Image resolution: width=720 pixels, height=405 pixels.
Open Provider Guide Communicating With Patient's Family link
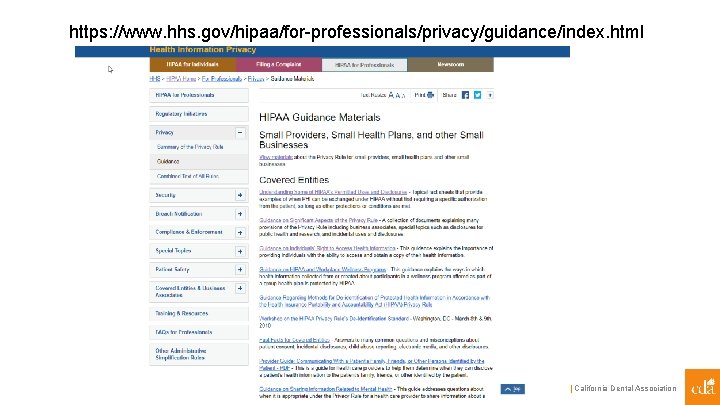(x=371, y=365)
